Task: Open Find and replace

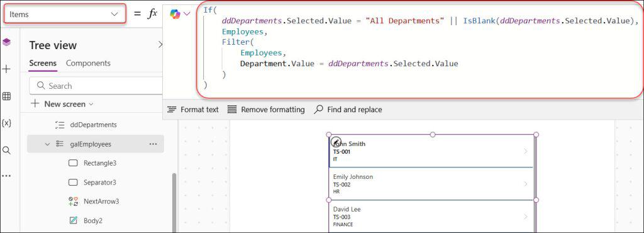Action: (348, 110)
